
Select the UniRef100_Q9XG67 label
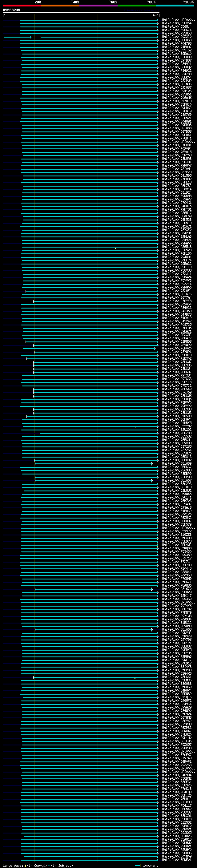(x=176, y=88)
